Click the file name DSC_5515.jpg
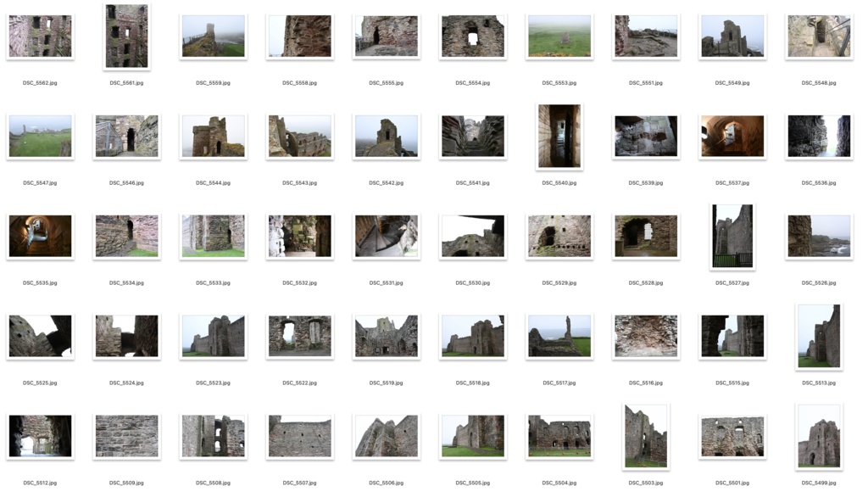This screenshot has width=868, height=497. [x=732, y=383]
